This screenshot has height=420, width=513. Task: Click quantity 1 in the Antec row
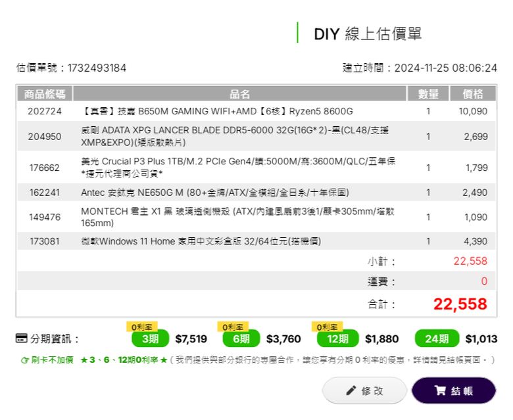pyautogui.click(x=428, y=193)
